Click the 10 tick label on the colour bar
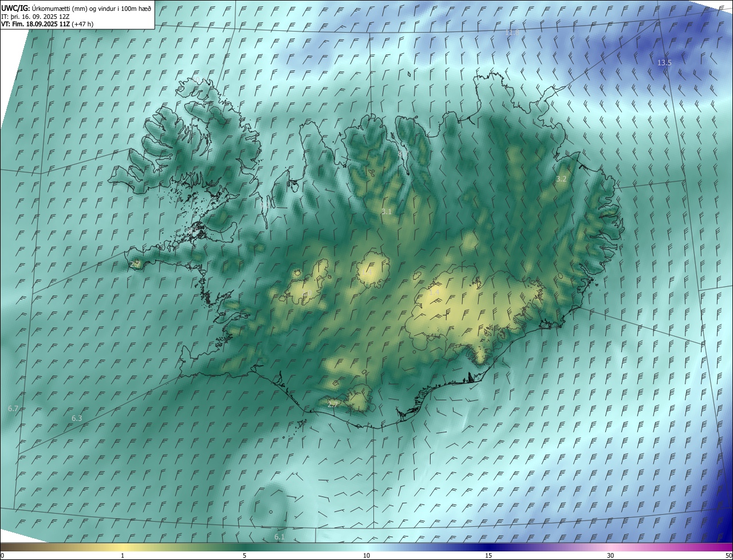The image size is (733, 560). click(x=366, y=555)
